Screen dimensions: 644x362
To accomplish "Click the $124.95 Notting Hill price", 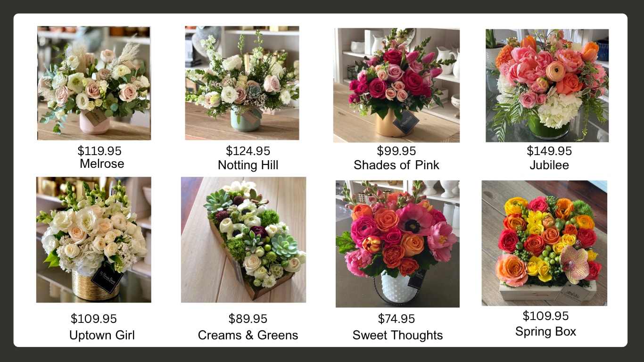I will (248, 151).
